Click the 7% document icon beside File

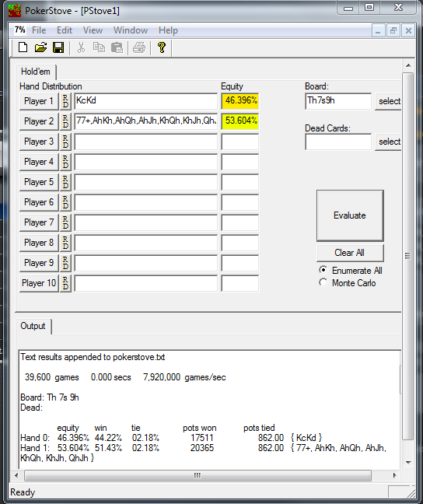(x=20, y=30)
